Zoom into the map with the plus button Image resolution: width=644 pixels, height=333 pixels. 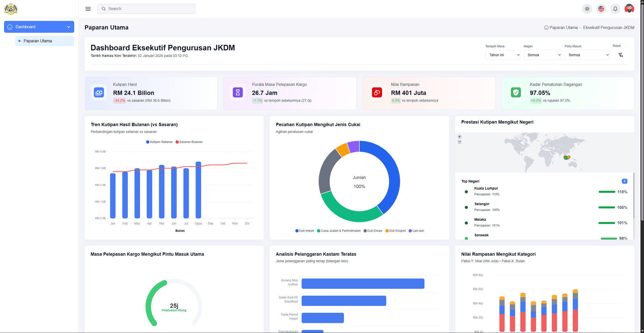pyautogui.click(x=459, y=136)
